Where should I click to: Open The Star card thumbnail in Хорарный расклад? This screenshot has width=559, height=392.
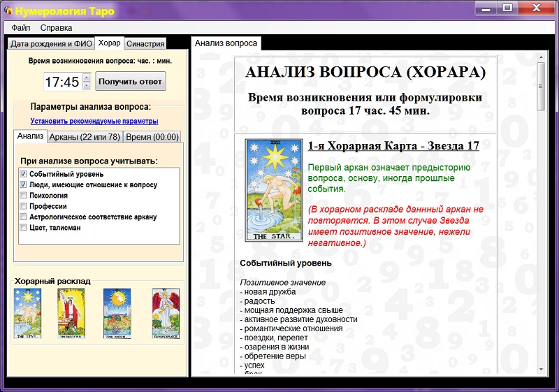point(27,314)
